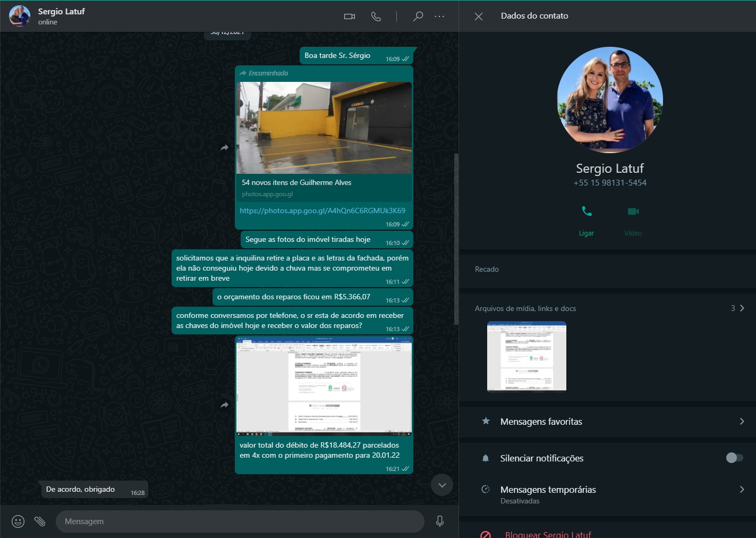The width and height of the screenshot is (756, 538).
Task: Click the Mensagem text input field
Action: pos(239,522)
